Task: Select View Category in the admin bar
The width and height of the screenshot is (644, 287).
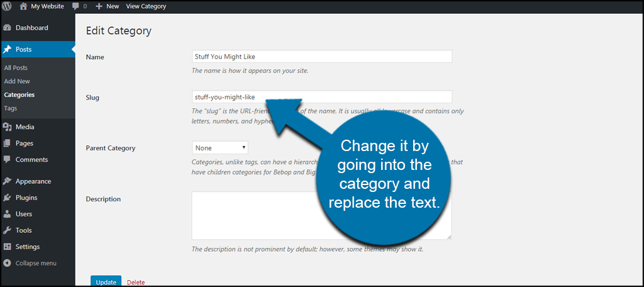Action: coord(146,6)
